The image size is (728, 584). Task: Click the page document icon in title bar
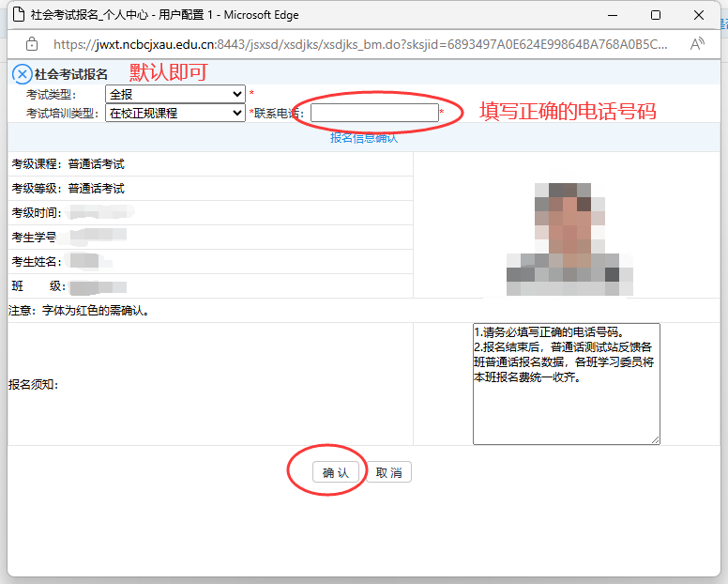(17, 15)
